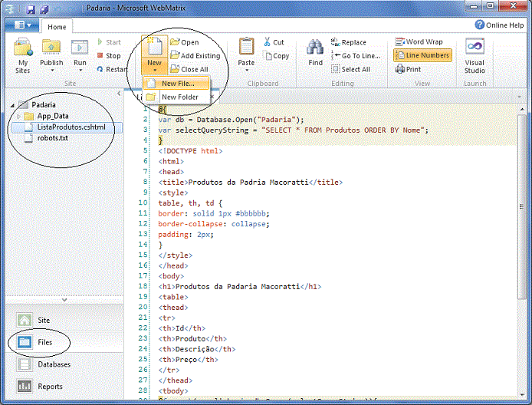This screenshot has width=532, height=405.
Task: Open an existing file via Open
Action: click(x=185, y=42)
